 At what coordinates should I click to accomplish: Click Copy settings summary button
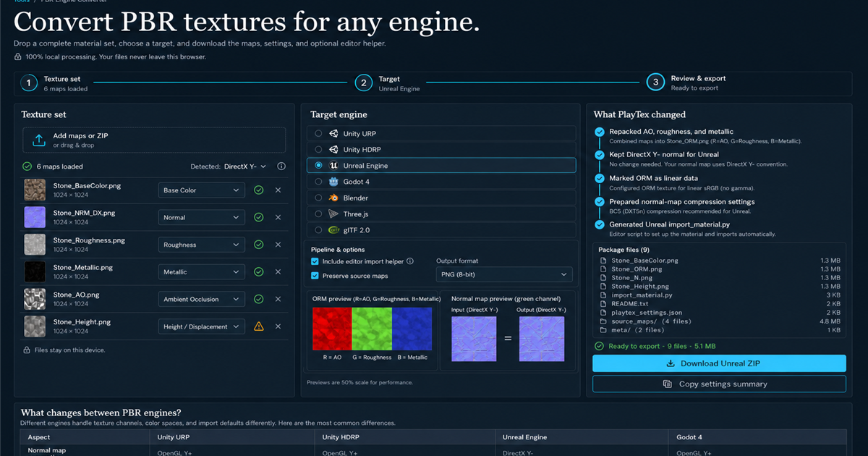click(719, 384)
